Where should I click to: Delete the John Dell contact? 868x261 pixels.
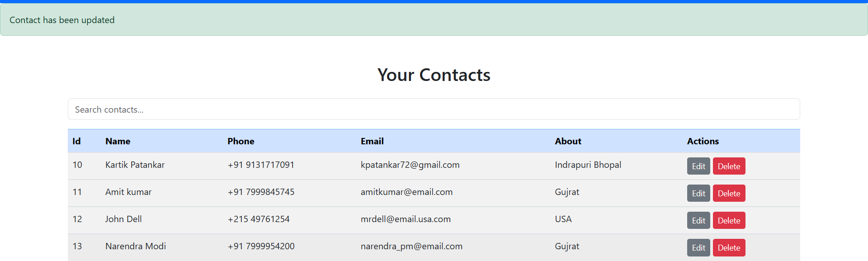(729, 220)
